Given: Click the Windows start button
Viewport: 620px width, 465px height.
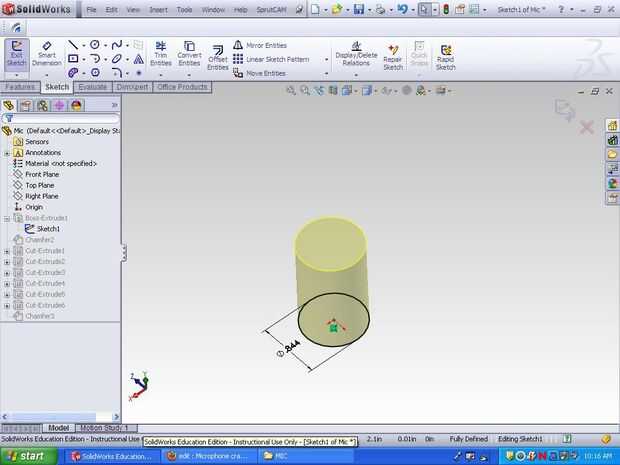Looking at the screenshot, I should pyautogui.click(x=28, y=456).
